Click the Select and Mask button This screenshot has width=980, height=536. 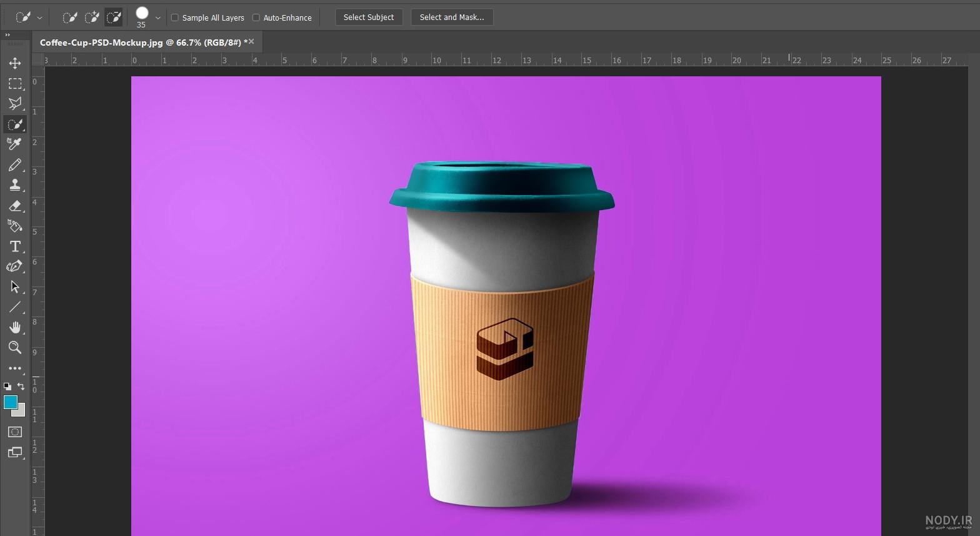(452, 18)
